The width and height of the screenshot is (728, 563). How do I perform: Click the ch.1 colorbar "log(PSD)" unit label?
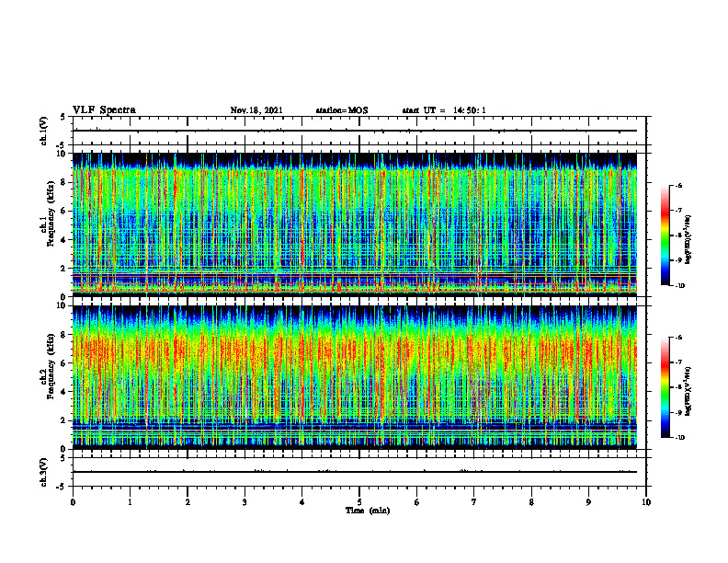pos(688,240)
